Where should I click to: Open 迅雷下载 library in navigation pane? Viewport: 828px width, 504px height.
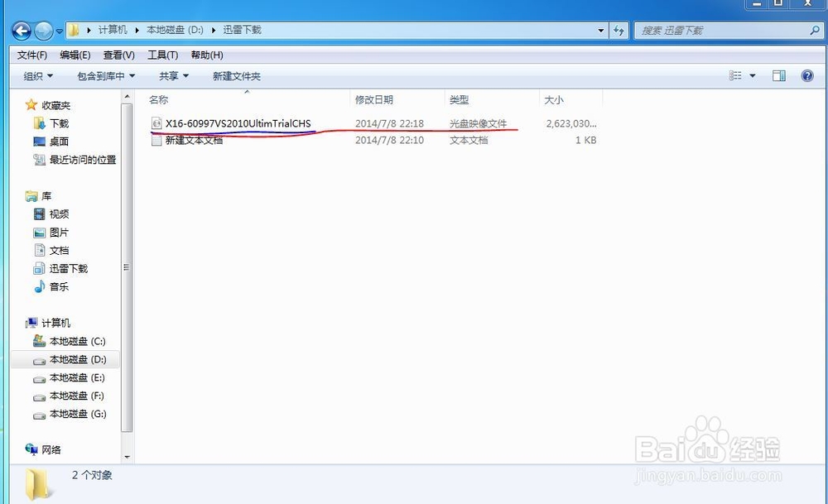click(69, 269)
